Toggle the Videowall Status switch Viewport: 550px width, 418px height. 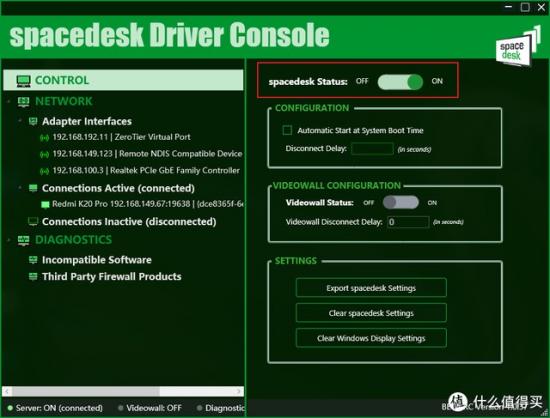click(401, 203)
